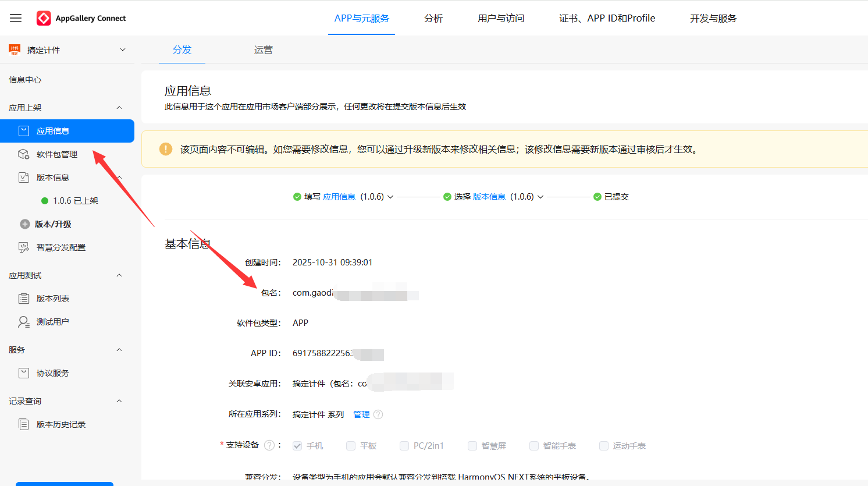Image resolution: width=868 pixels, height=486 pixels.
Task: Open the 开发与服务 top tab
Action: 713,18
